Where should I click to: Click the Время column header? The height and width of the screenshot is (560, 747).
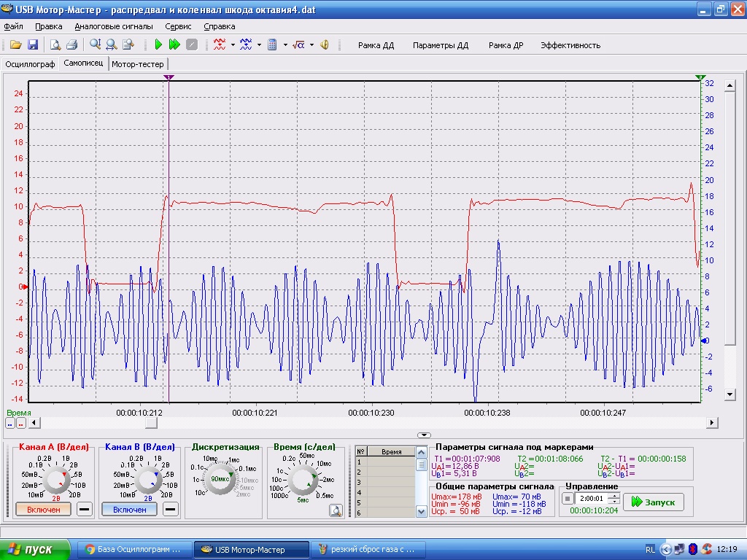click(x=391, y=452)
